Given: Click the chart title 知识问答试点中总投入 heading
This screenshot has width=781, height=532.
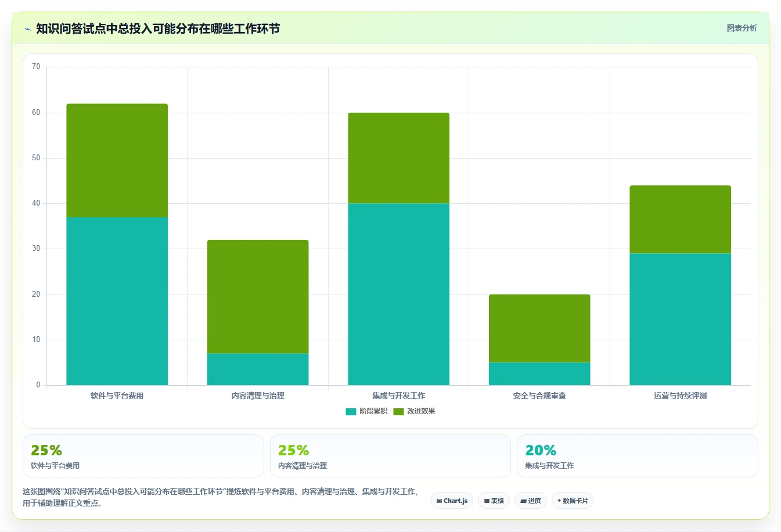Looking at the screenshot, I should point(158,28).
